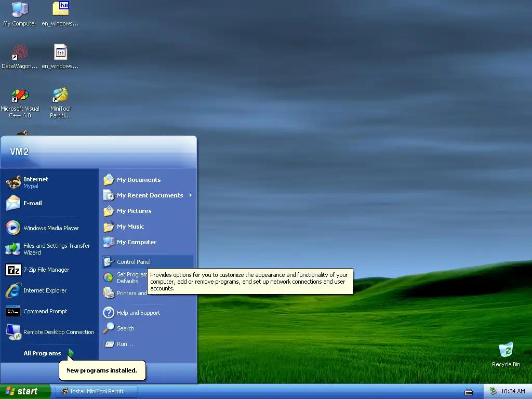Select the en_windows text file icon on desktop
532x399 pixels.
click(x=60, y=57)
